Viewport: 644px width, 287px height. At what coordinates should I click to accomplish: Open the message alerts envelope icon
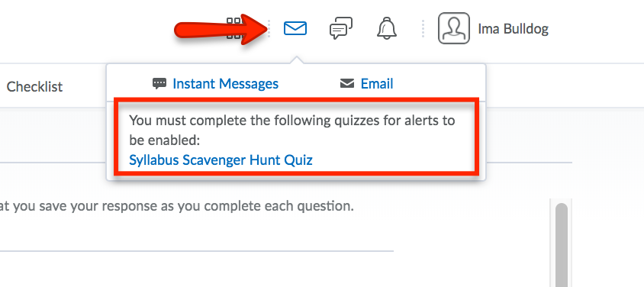tap(295, 28)
